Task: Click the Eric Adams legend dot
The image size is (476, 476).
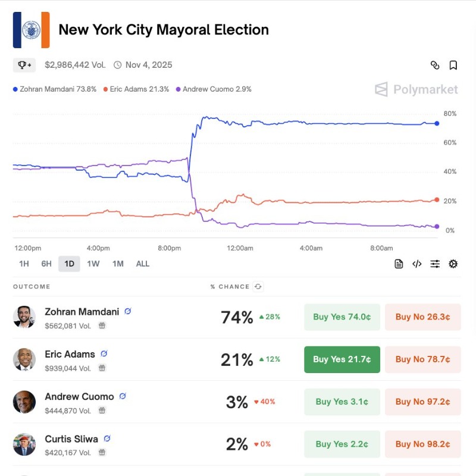Action: click(105, 89)
